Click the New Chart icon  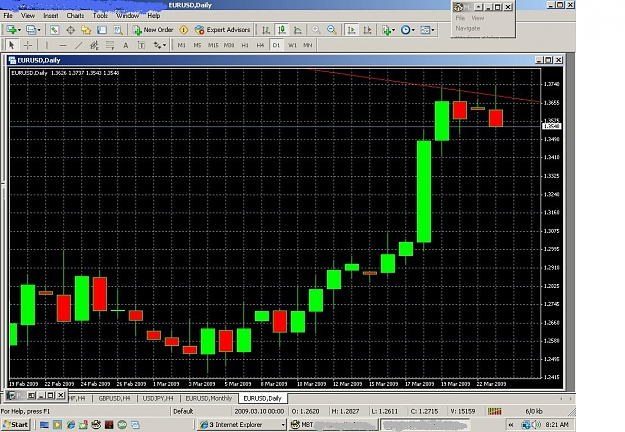tap(11, 30)
